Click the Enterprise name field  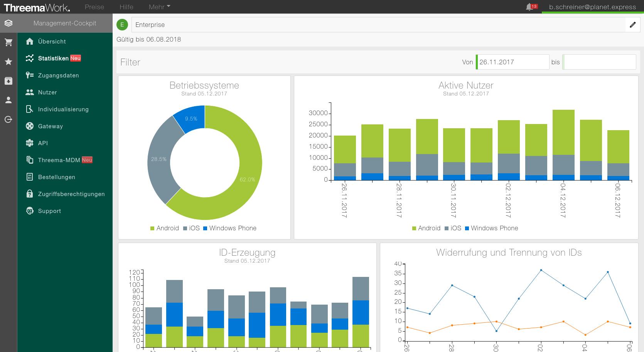click(378, 25)
